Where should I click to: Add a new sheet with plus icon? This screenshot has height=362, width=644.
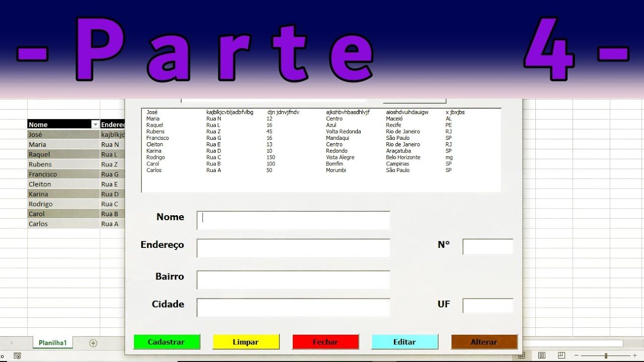pyautogui.click(x=93, y=343)
